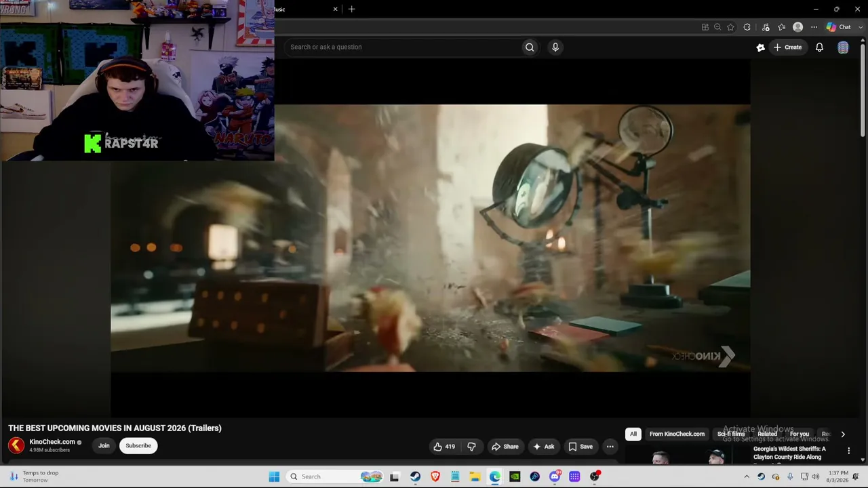The height and width of the screenshot is (488, 868).
Task: Open YouTube notifications bell
Action: pos(819,47)
